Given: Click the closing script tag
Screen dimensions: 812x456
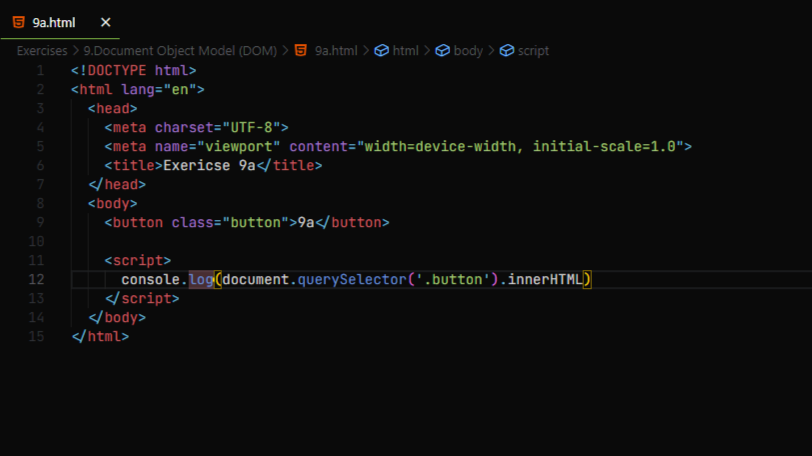Looking at the screenshot, I should (142, 299).
